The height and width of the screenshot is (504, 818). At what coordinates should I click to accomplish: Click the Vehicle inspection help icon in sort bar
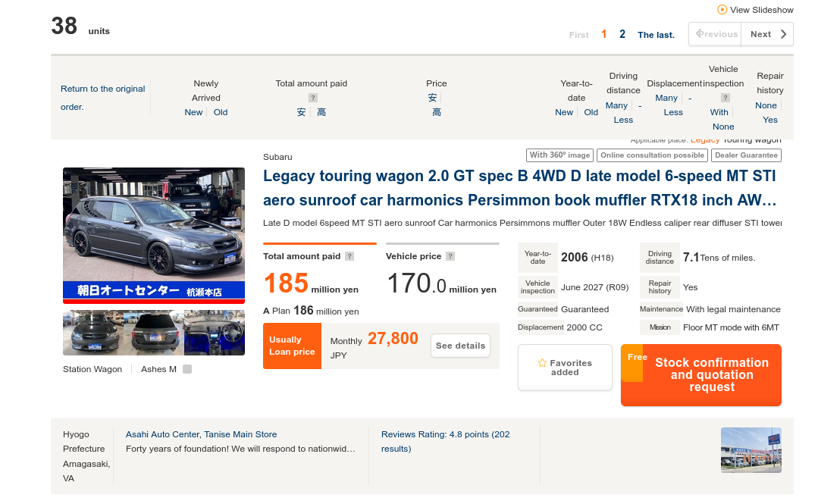726,98
